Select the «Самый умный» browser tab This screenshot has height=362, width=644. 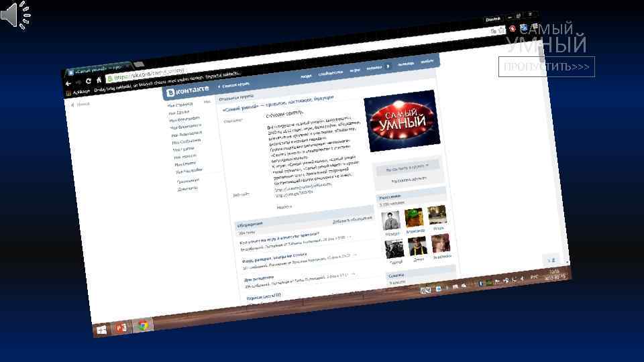coord(98,68)
